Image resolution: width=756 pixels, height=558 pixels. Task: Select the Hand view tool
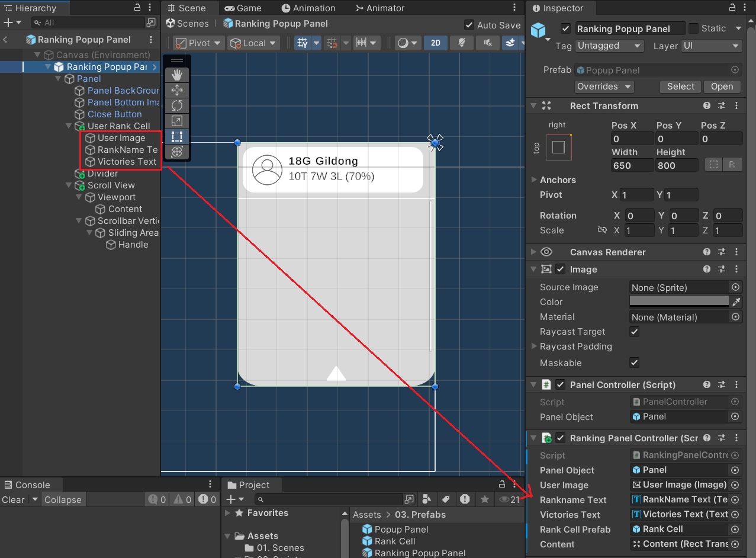point(176,75)
